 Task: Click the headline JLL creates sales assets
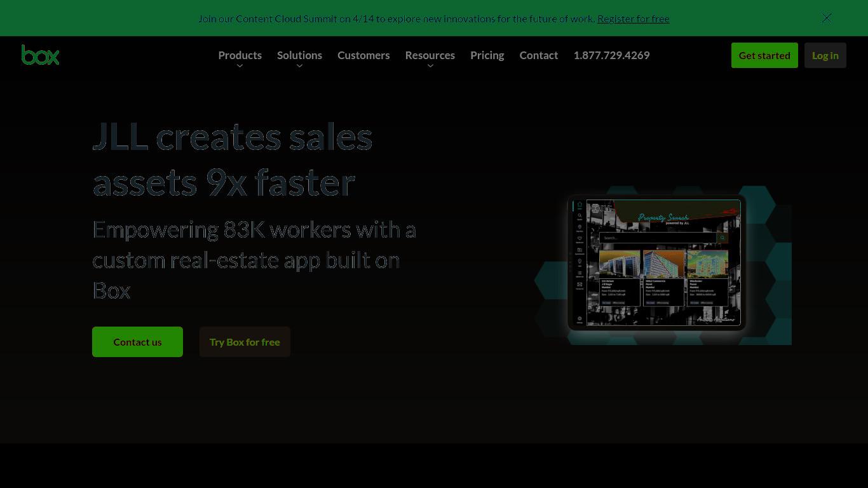coord(233,159)
